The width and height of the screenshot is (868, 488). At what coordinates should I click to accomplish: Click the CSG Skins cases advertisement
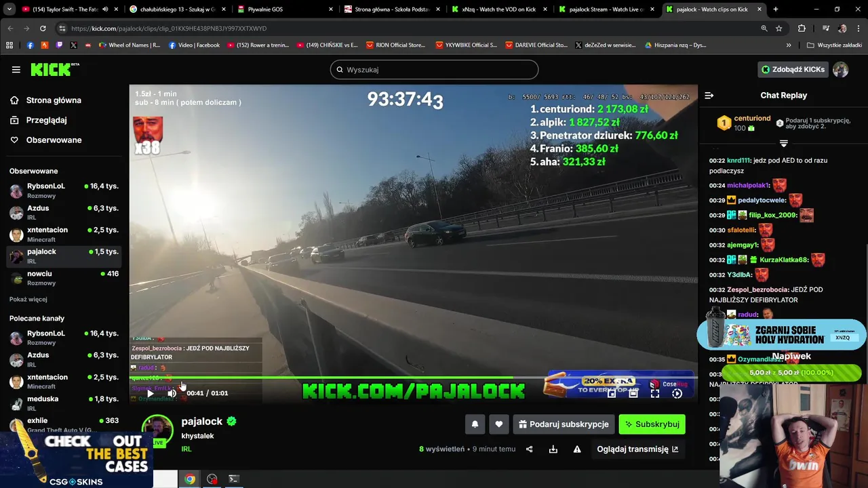pyautogui.click(x=76, y=459)
